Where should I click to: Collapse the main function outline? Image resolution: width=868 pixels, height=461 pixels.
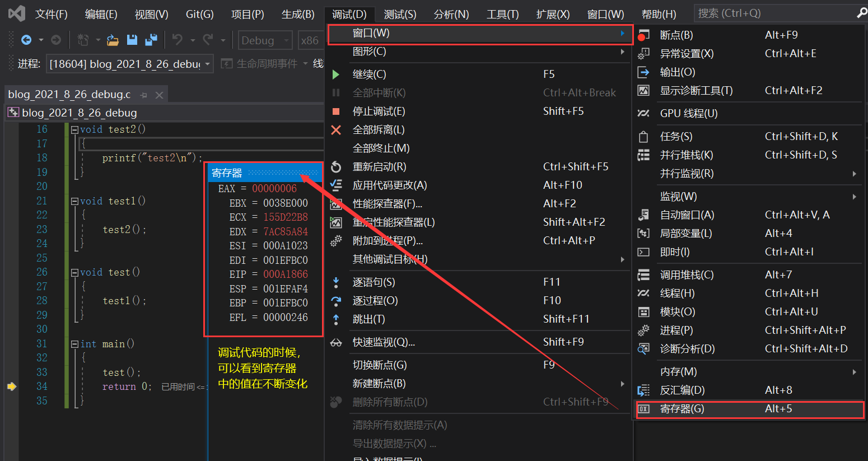click(74, 344)
